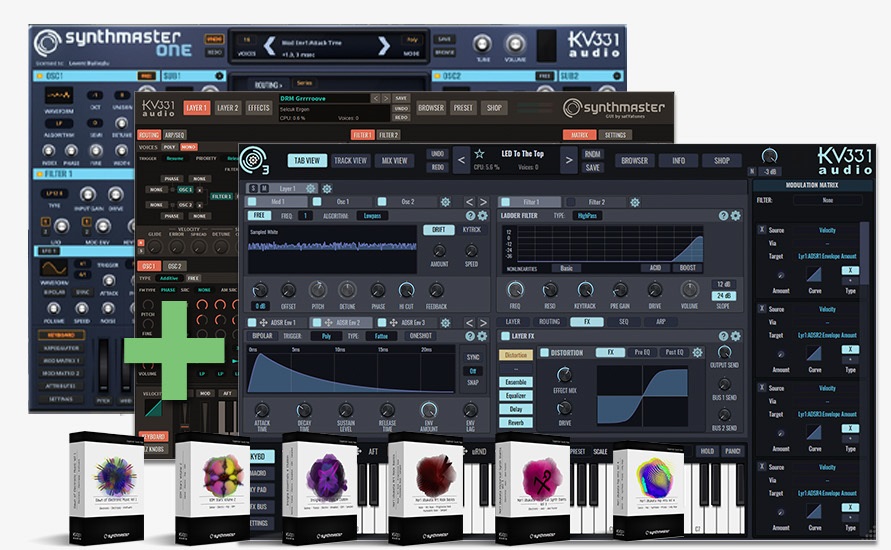Click the ENV AMOUNT knob
This screenshot has height=550, width=891.
[428, 410]
